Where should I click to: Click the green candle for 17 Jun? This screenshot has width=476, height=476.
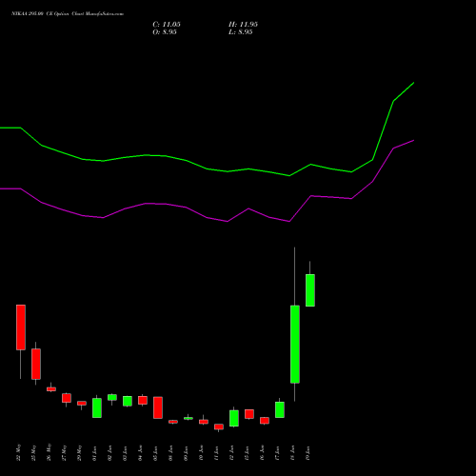point(280,409)
